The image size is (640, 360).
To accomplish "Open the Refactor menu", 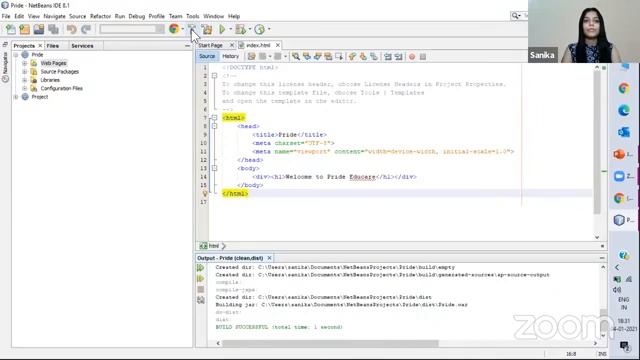I will pyautogui.click(x=100, y=16).
